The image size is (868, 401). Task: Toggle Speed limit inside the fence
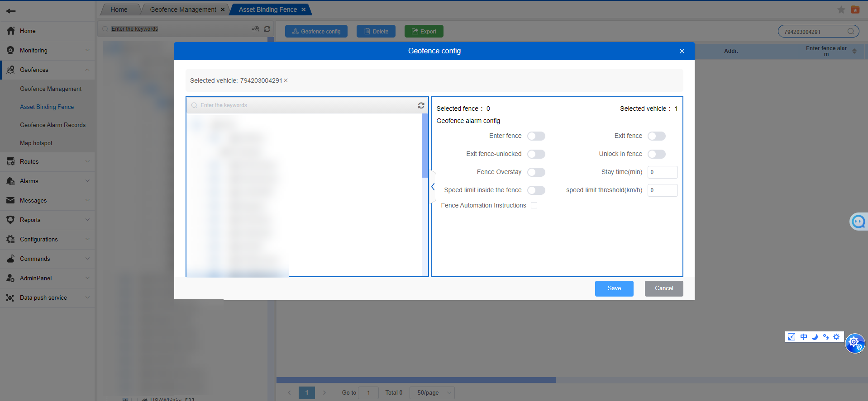coord(536,190)
